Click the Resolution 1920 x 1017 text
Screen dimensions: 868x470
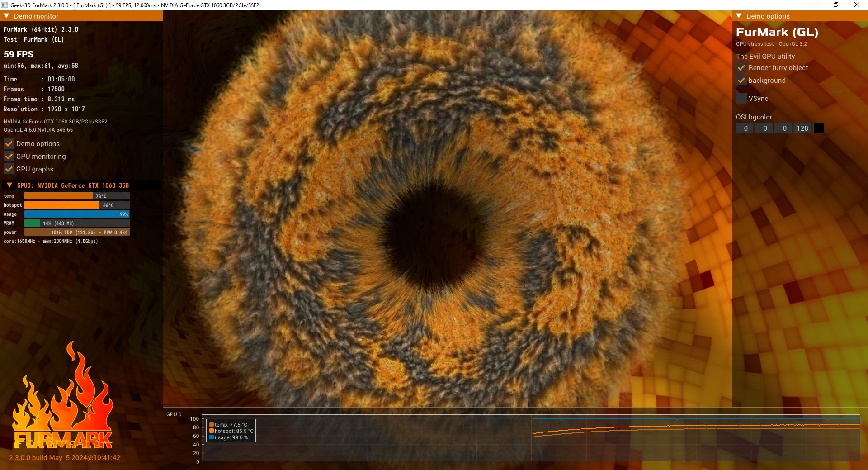pos(44,109)
